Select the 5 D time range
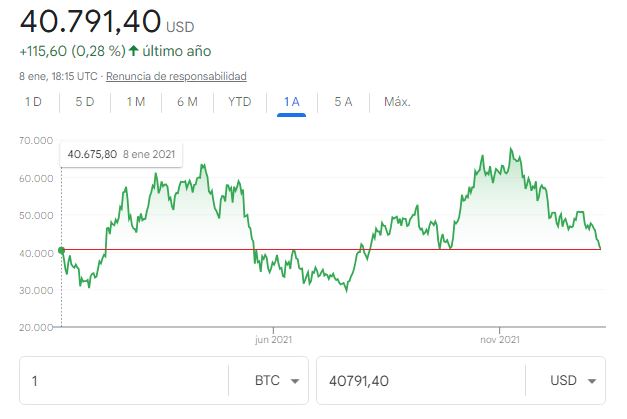The image size is (627, 419). 84,102
